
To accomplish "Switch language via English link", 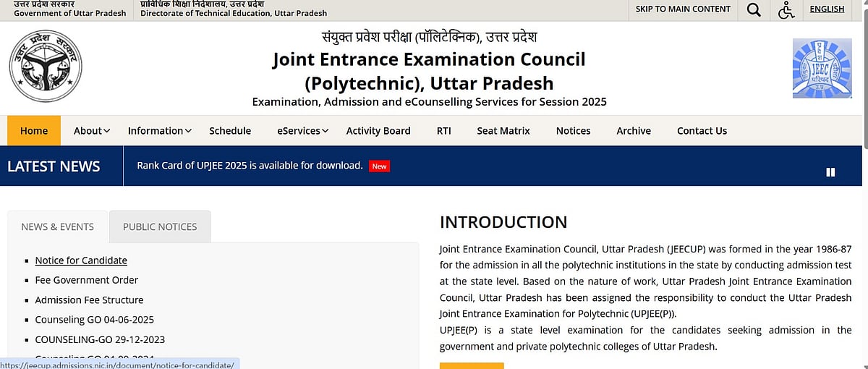I will [x=827, y=9].
